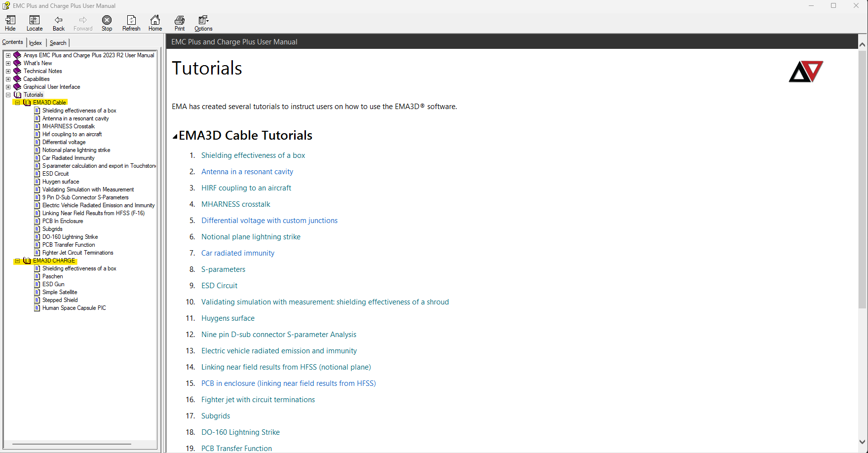Collapse the EMA3D CHARGE tree node
The image size is (868, 453).
click(x=17, y=261)
